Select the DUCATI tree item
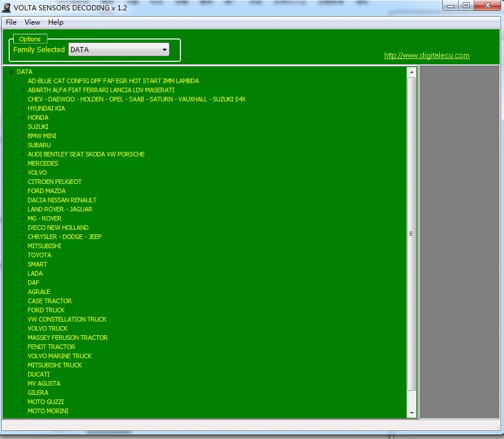 (x=38, y=374)
